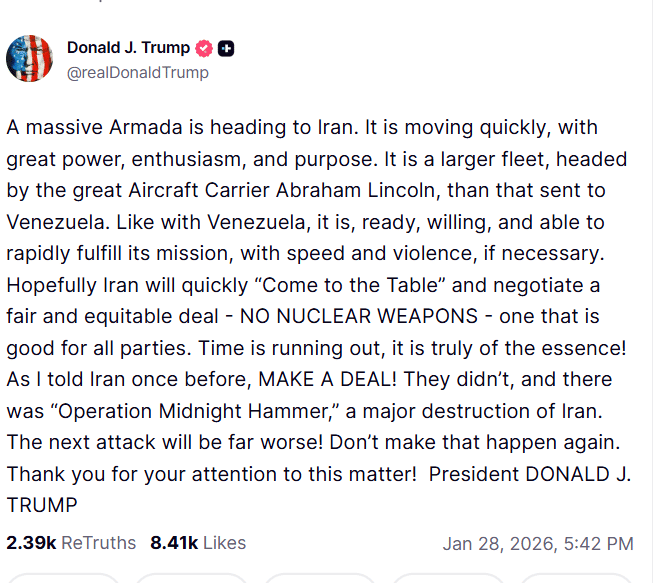Screen dimensions: 666x583
Task: Open the "Donald J. Trump" display name
Action: (x=128, y=48)
